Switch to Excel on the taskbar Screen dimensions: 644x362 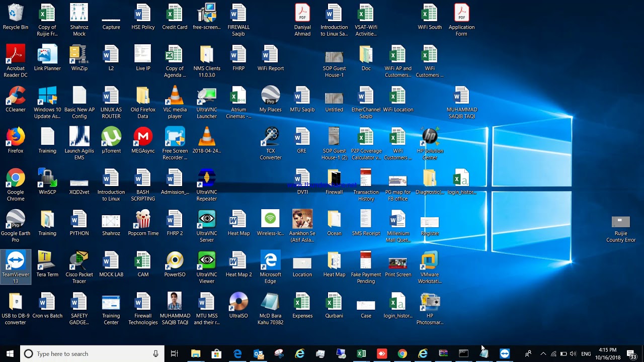coord(361,354)
